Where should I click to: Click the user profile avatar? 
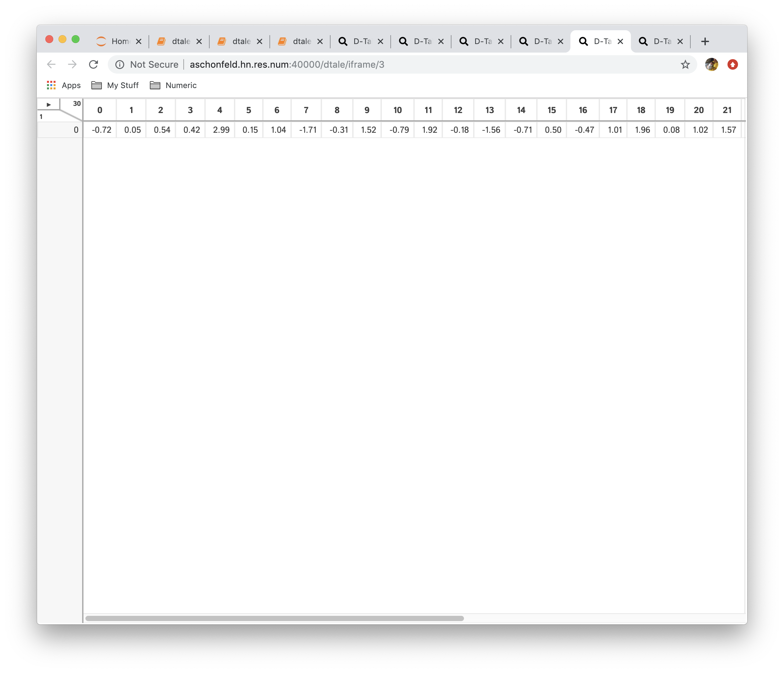point(711,64)
